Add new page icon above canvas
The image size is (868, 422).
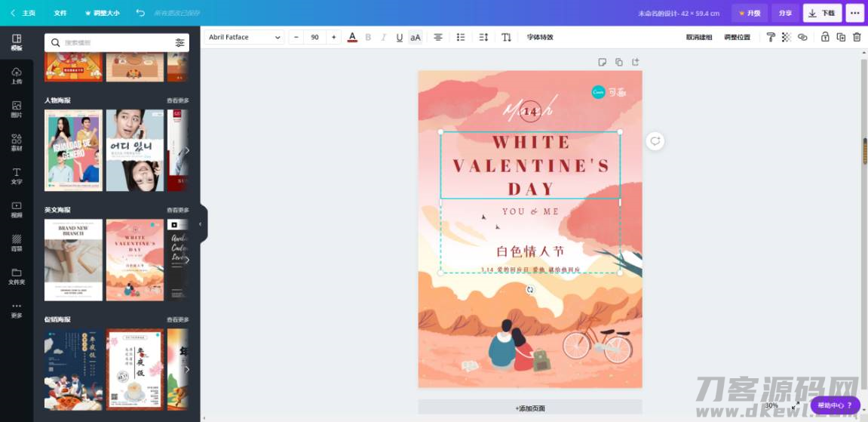coord(636,62)
